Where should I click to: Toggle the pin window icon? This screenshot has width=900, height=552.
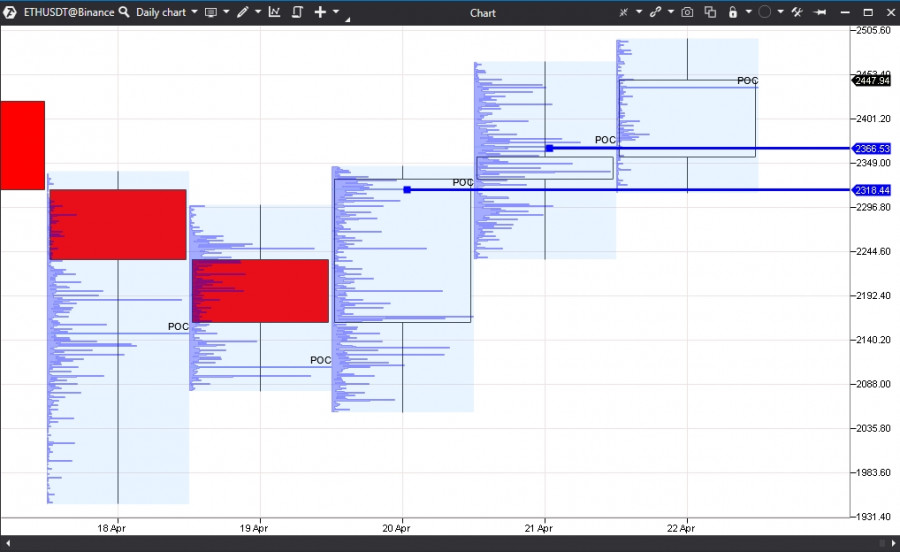point(820,12)
